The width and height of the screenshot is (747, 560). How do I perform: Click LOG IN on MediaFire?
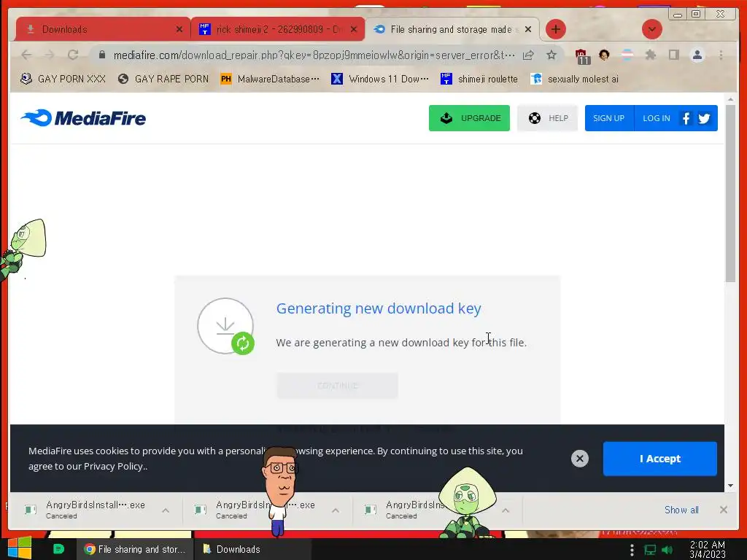pyautogui.click(x=657, y=118)
